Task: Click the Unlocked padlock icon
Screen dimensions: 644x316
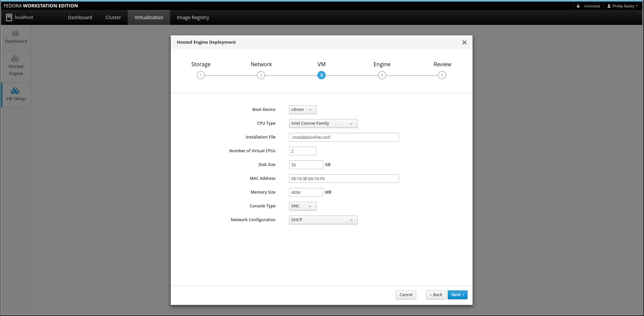Action: coord(578,6)
